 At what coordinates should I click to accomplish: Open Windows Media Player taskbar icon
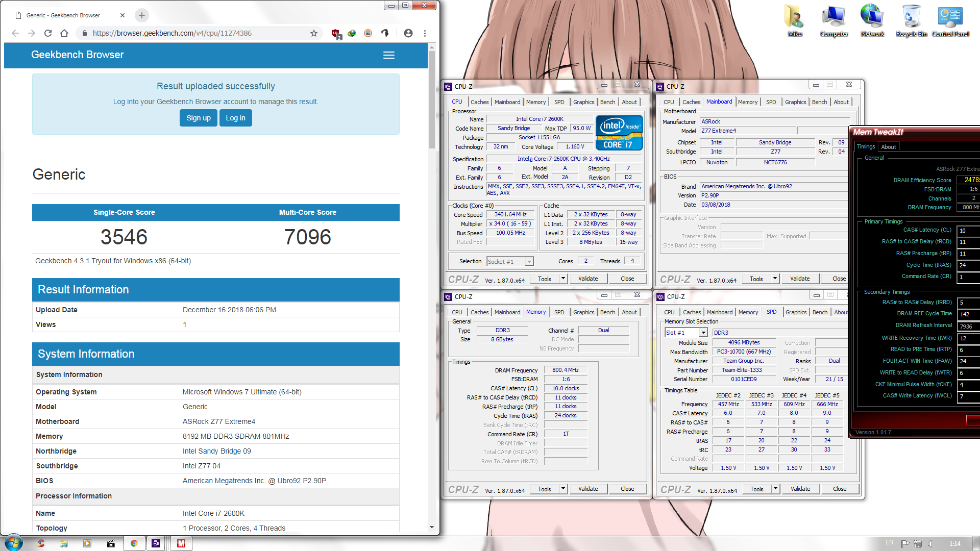(87, 543)
